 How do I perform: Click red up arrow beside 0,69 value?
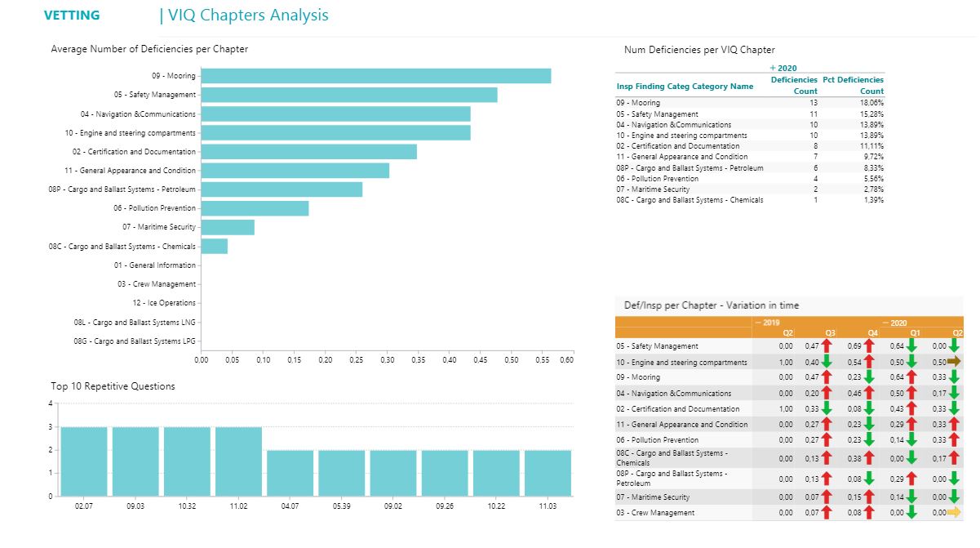point(869,346)
